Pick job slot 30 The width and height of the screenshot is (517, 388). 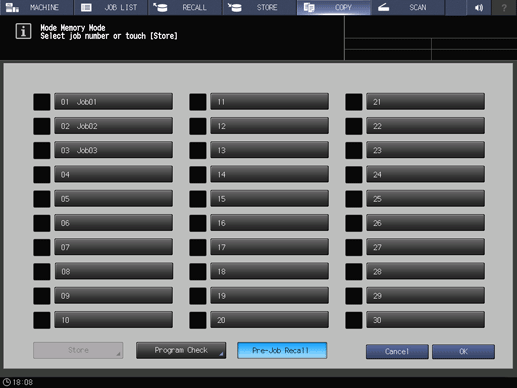[425, 320]
